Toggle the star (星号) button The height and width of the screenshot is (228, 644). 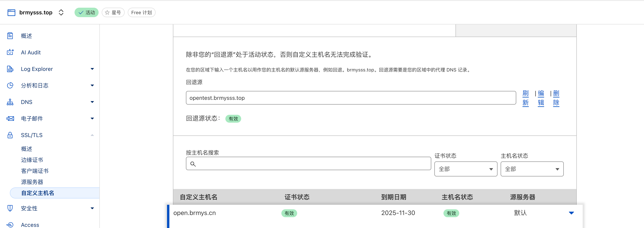(113, 12)
